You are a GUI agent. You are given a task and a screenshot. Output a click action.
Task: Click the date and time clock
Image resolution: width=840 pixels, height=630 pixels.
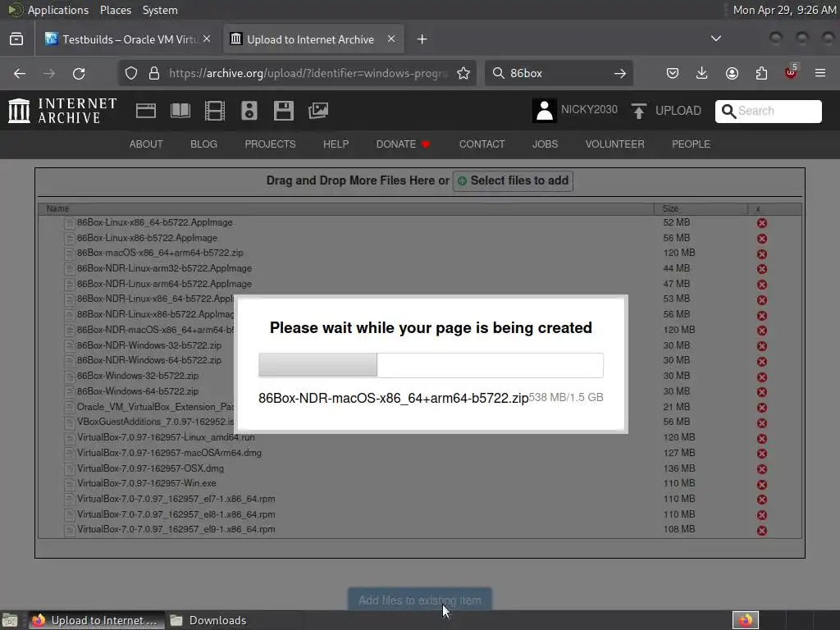click(784, 10)
